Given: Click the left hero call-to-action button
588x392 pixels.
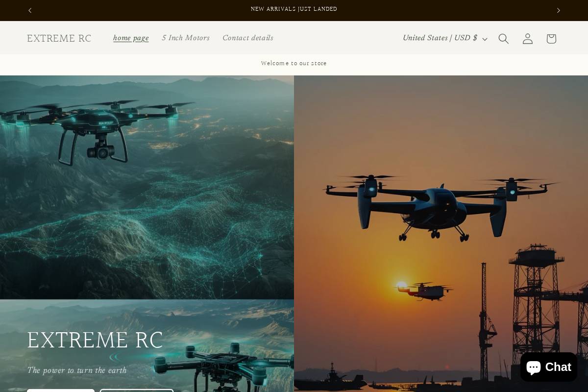Looking at the screenshot, I should click(x=61, y=391).
